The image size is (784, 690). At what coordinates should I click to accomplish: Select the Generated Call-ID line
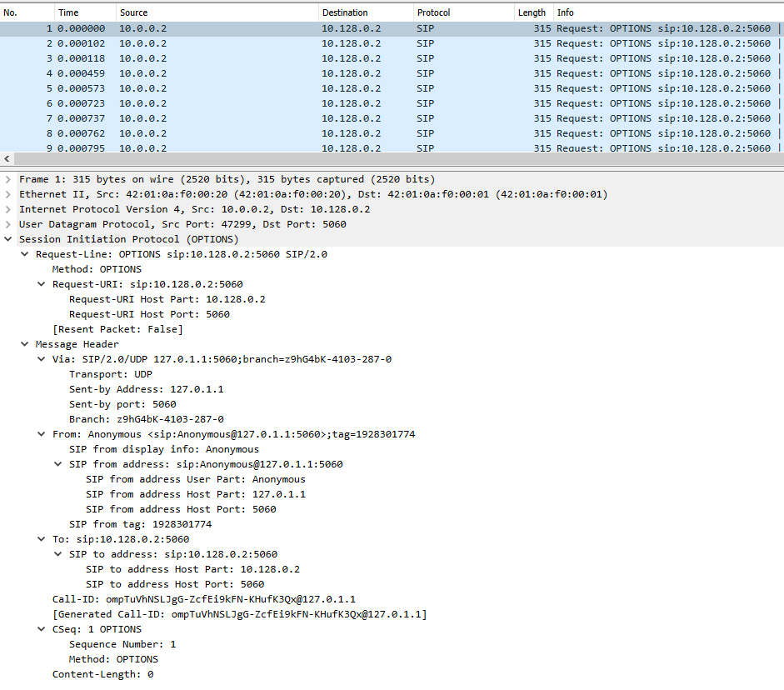click(x=239, y=614)
